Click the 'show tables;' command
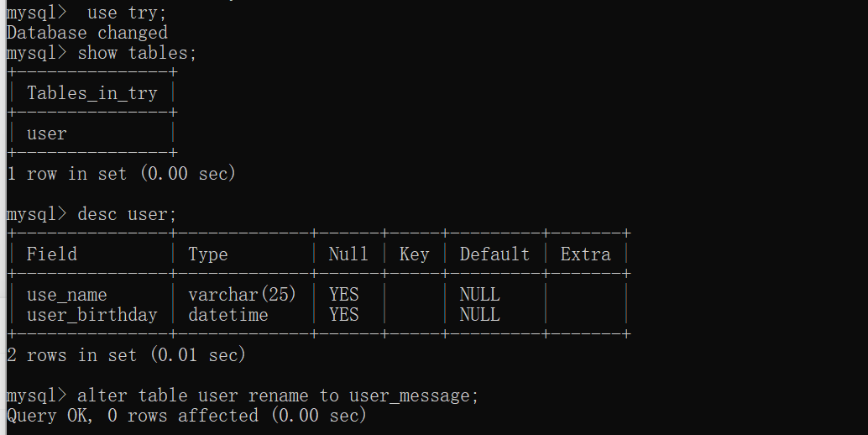Image resolution: width=868 pixels, height=435 pixels. (x=137, y=53)
